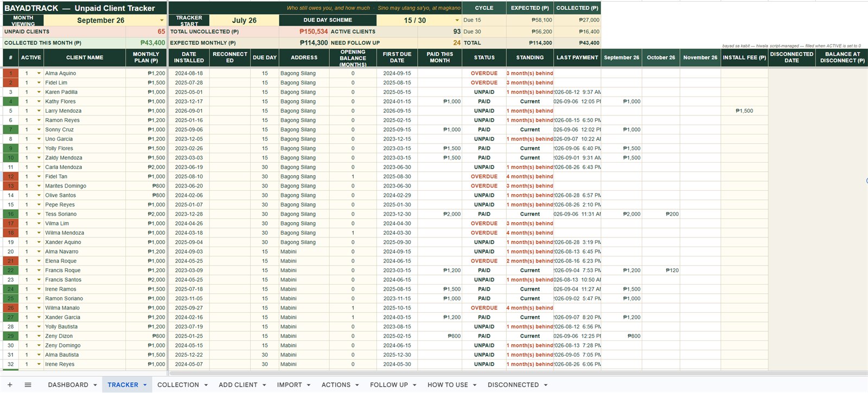Screen dimensions: 868x393
Task: Select the DATE INSTALLED column header
Action: point(189,57)
